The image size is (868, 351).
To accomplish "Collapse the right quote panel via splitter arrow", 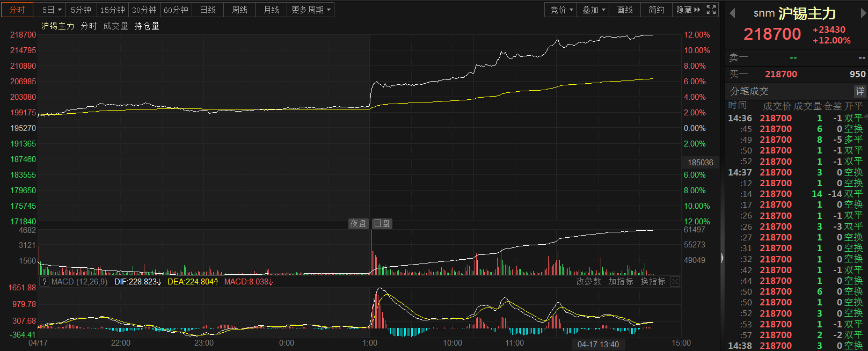I will click(722, 258).
